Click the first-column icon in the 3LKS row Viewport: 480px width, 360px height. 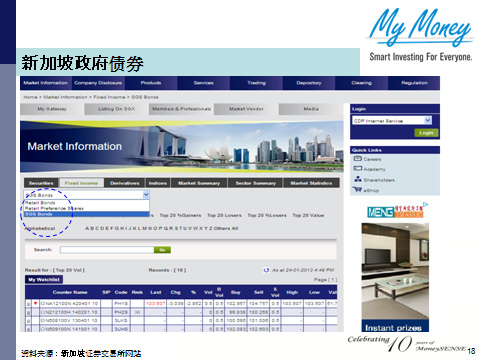[x=29, y=321]
